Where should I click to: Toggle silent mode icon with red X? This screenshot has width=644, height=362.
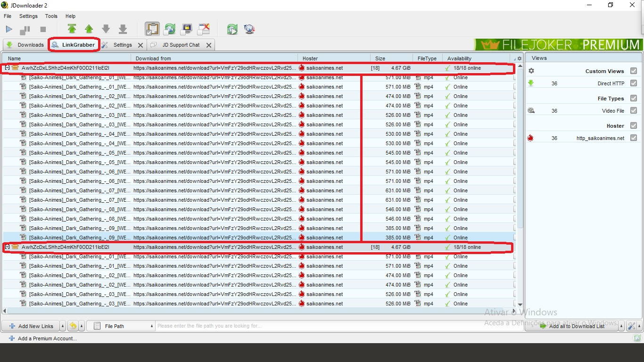204,29
